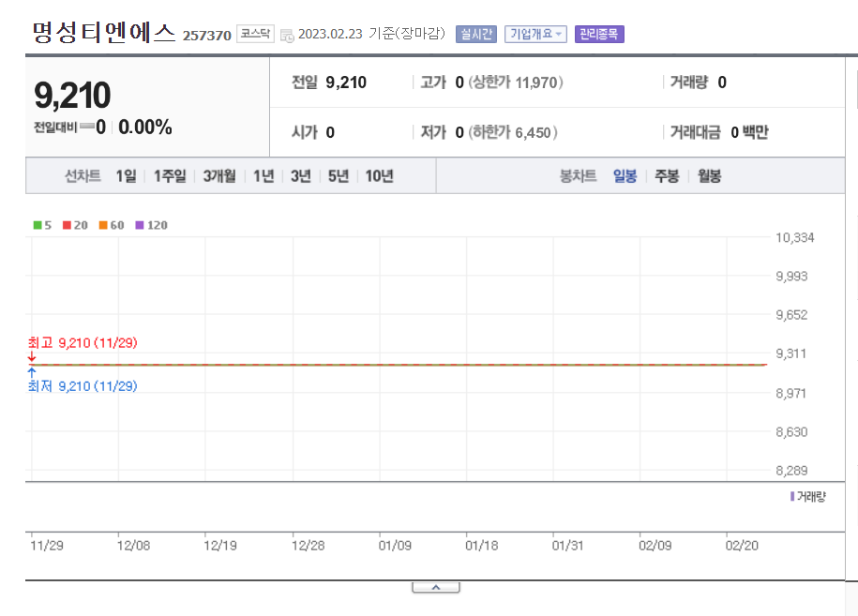The width and height of the screenshot is (858, 616).
Task: Click the 01/31 date axis label
Action: (567, 546)
